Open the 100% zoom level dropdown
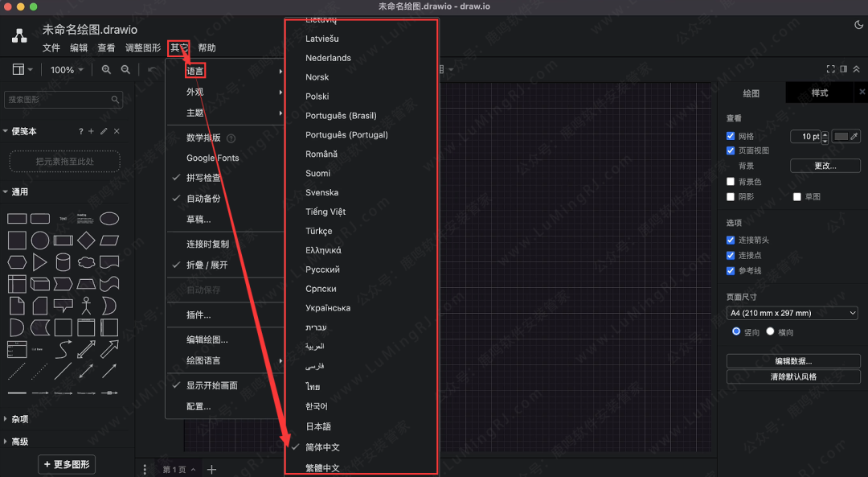This screenshot has height=477, width=868. 66,69
